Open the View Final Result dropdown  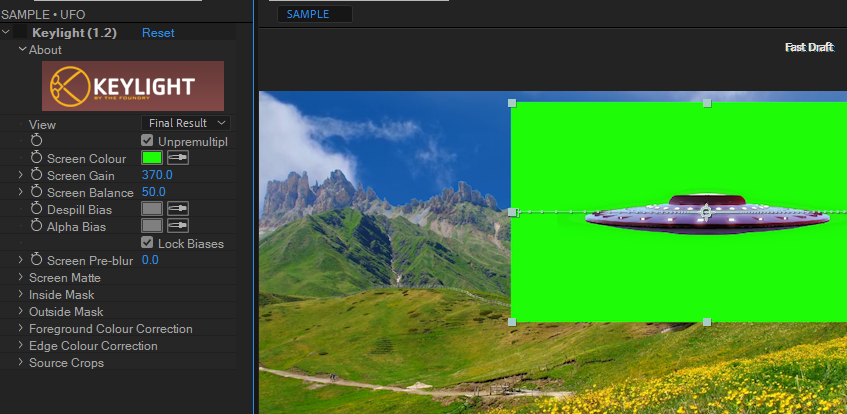186,123
